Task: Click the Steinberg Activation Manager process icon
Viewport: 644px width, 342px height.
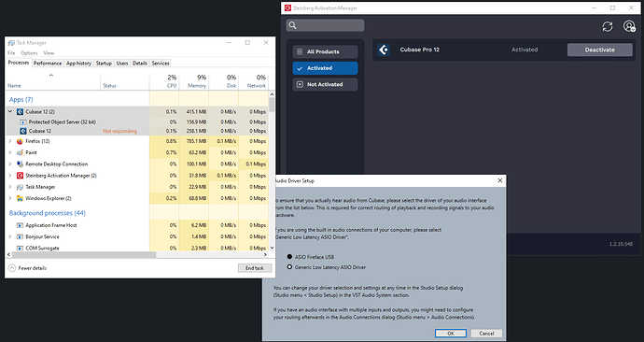Action: pos(20,176)
